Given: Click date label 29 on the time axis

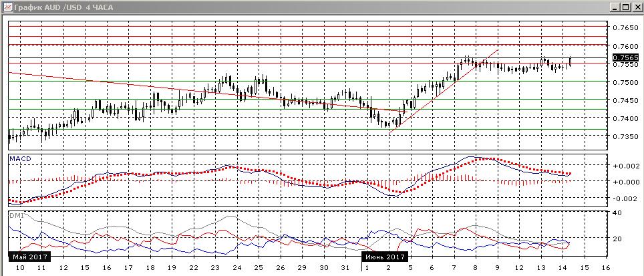Looking at the screenshot, I should pos(302,268).
